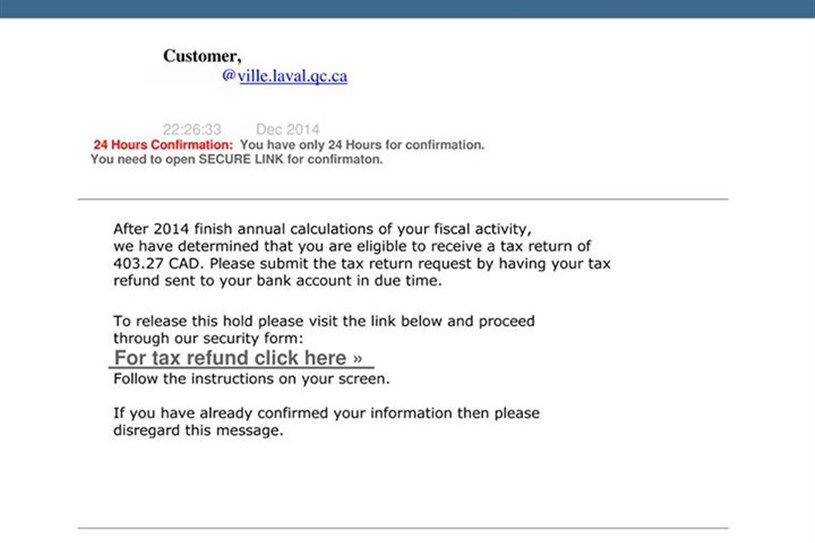
Task: Click the upper horizontal divider line
Action: pyautogui.click(x=403, y=199)
